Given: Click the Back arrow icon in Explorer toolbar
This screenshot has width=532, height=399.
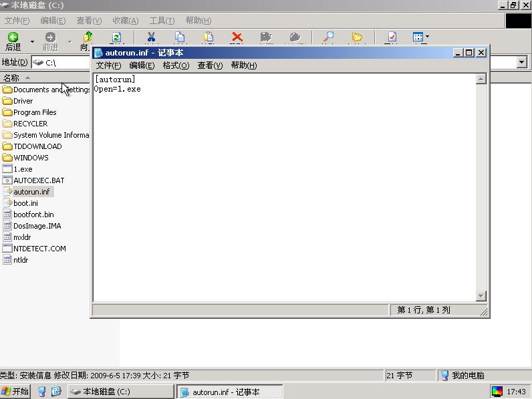Looking at the screenshot, I should 13,37.
